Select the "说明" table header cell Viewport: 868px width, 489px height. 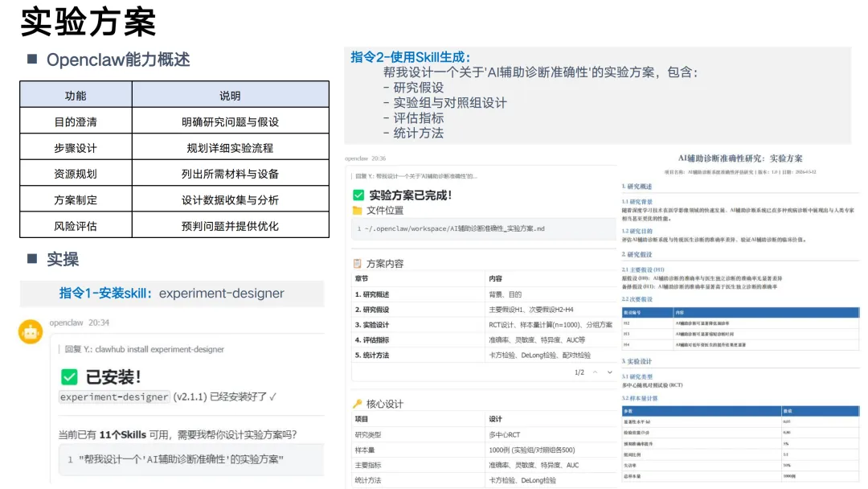(231, 95)
